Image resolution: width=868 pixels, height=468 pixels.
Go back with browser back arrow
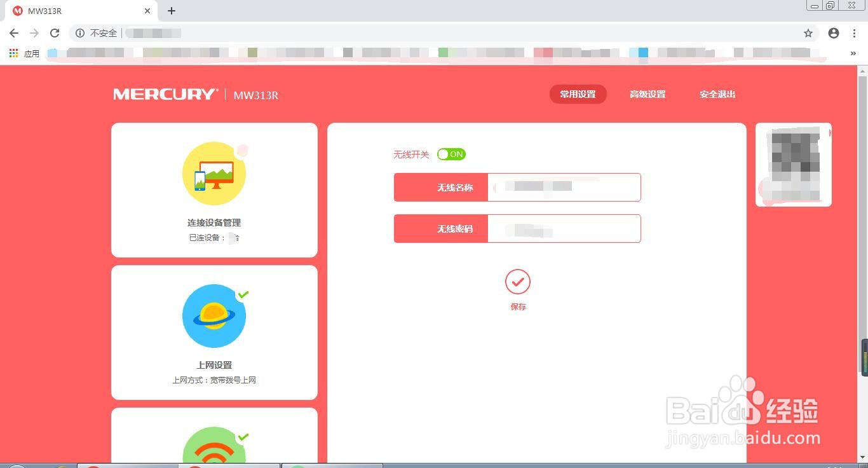[x=14, y=33]
